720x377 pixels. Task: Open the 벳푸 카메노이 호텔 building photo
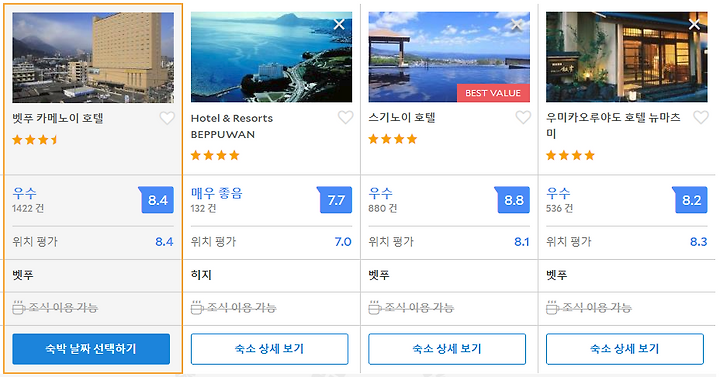(93, 57)
